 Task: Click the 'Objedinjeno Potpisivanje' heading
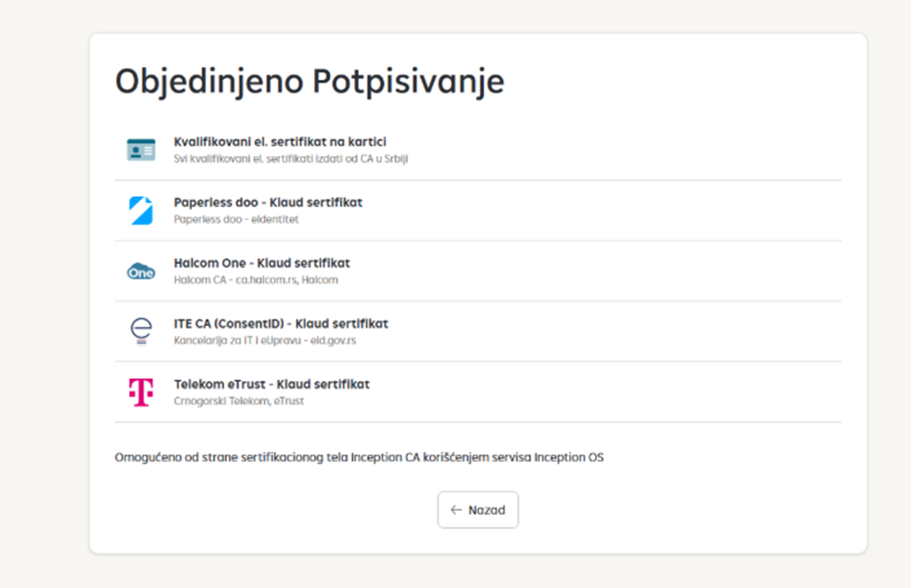tap(310, 81)
